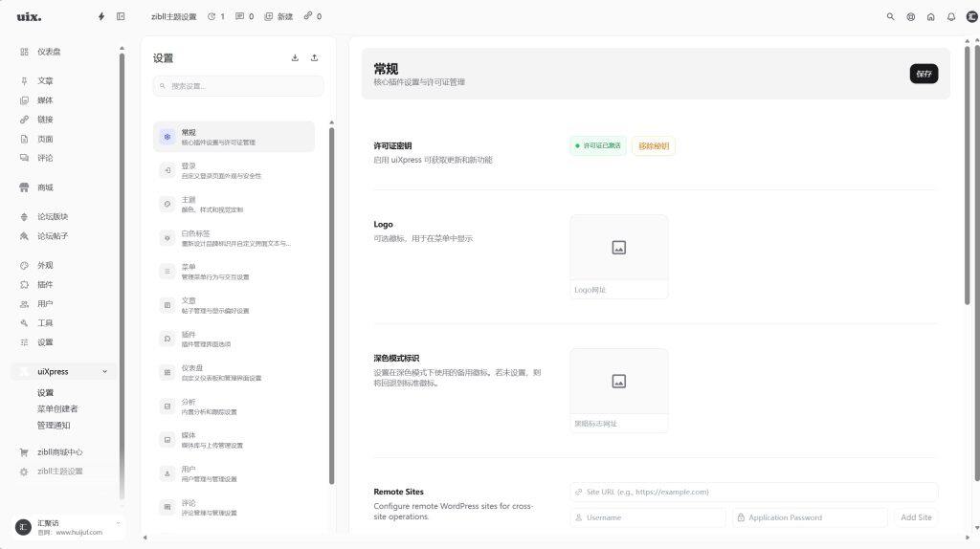The height and width of the screenshot is (549, 980).
Task: Click the Site URL input field
Action: pos(754,493)
